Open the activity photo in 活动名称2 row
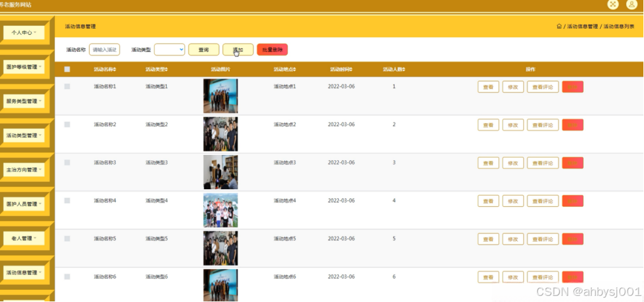Screen dimensions: 644x302 [x=221, y=134]
